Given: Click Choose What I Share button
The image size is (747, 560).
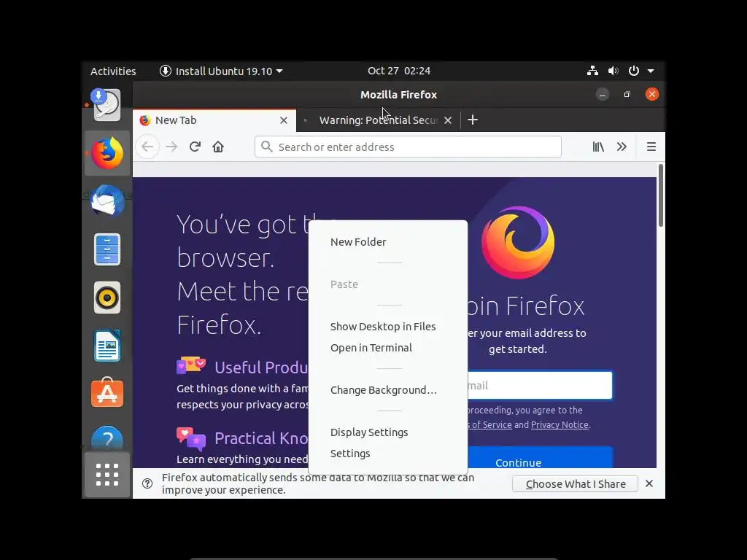Looking at the screenshot, I should point(575,484).
